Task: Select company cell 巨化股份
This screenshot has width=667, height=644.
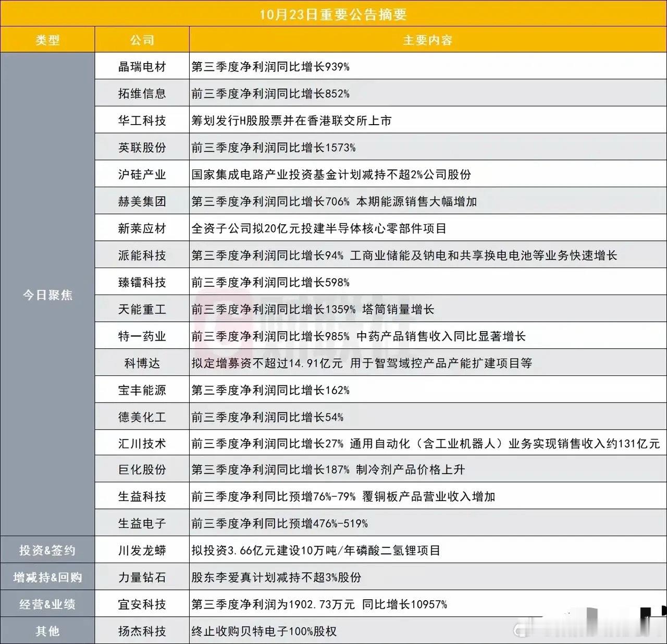Action: (142, 469)
